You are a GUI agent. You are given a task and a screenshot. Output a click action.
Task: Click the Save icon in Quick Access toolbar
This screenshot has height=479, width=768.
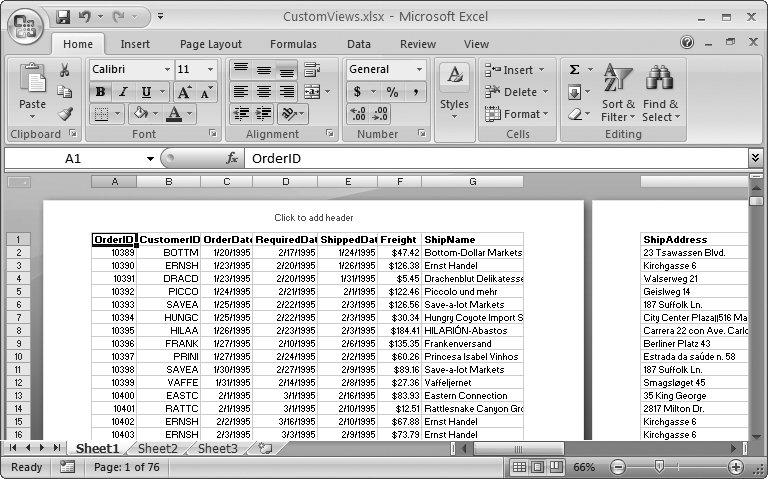click(63, 17)
